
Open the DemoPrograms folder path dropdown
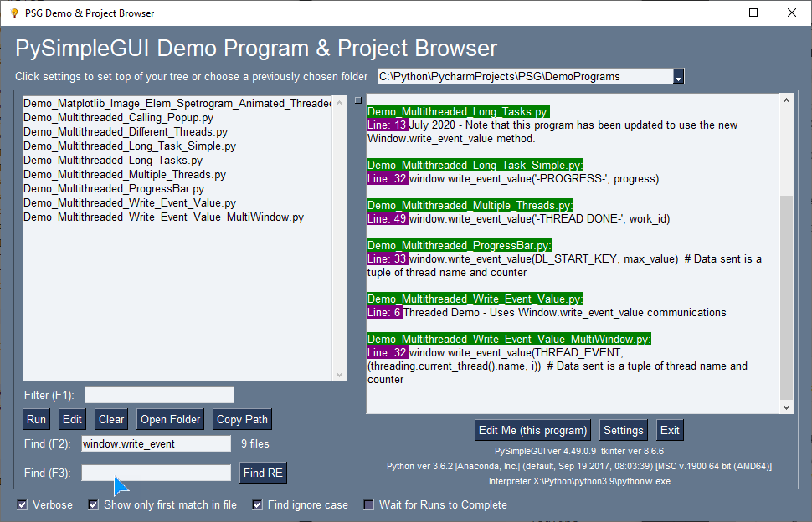tap(678, 76)
